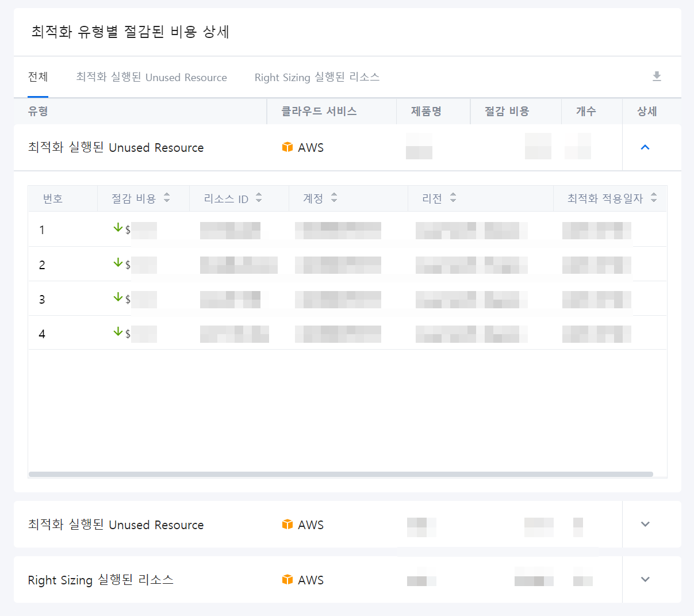The width and height of the screenshot is (694, 616).
Task: Sort by 리전 column arrows
Action: [x=453, y=198]
